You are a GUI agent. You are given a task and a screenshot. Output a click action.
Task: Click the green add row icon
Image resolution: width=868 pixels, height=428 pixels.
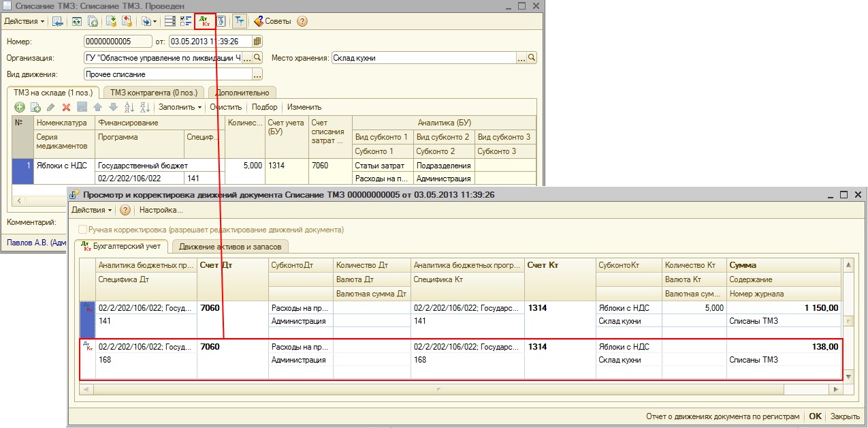(x=19, y=107)
